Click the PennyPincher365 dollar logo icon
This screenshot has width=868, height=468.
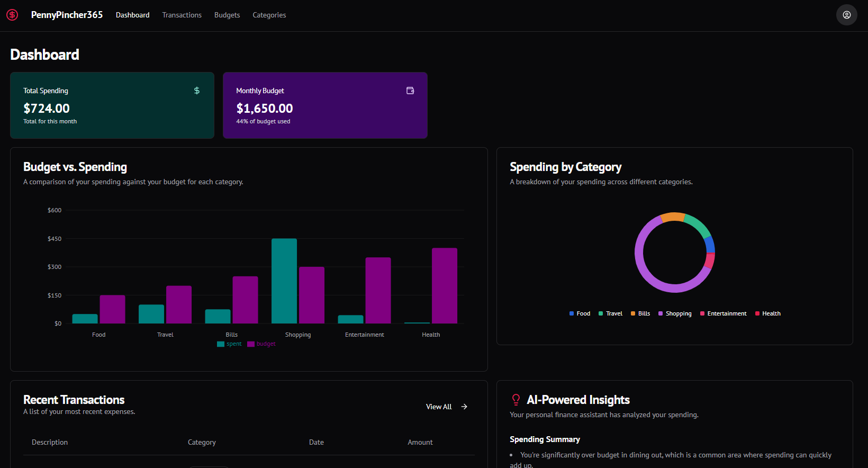(12, 15)
